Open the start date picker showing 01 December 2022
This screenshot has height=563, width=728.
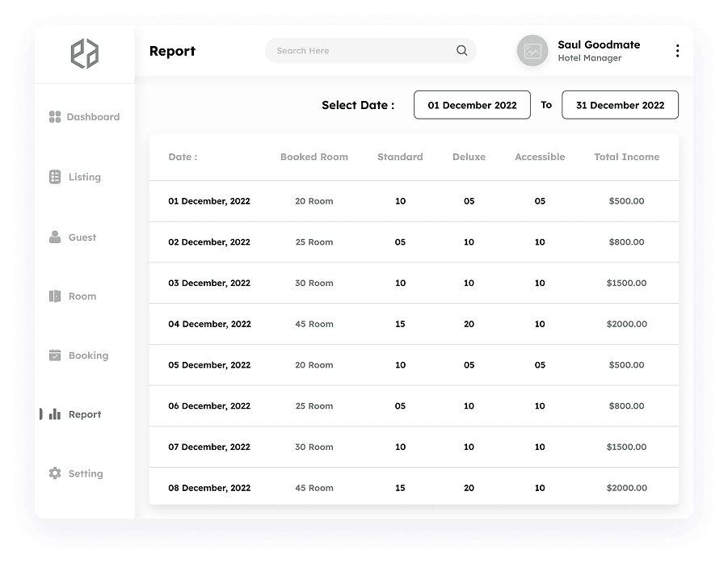click(x=472, y=105)
